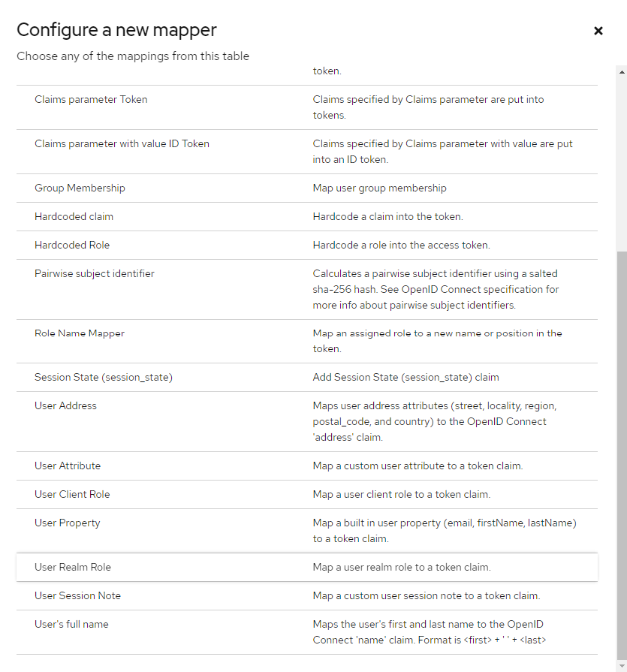
Task: Select the Hardcoded Role mapper
Action: tap(72, 246)
